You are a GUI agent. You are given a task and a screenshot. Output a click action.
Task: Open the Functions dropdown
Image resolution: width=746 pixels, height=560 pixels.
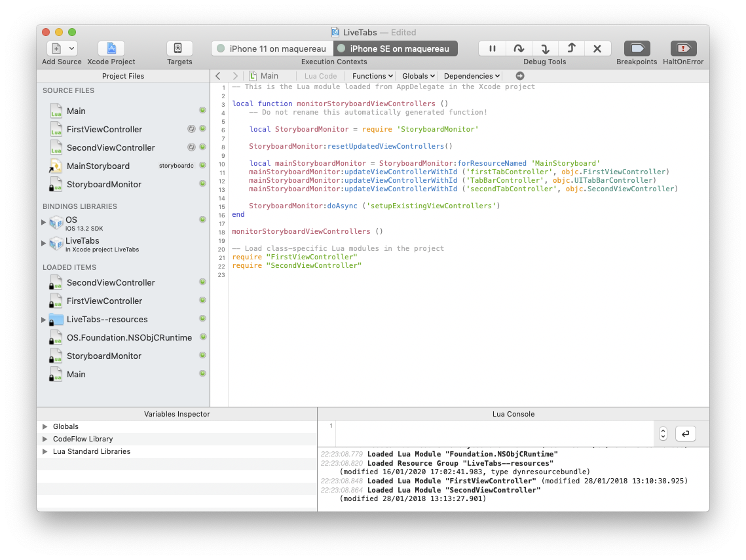373,76
